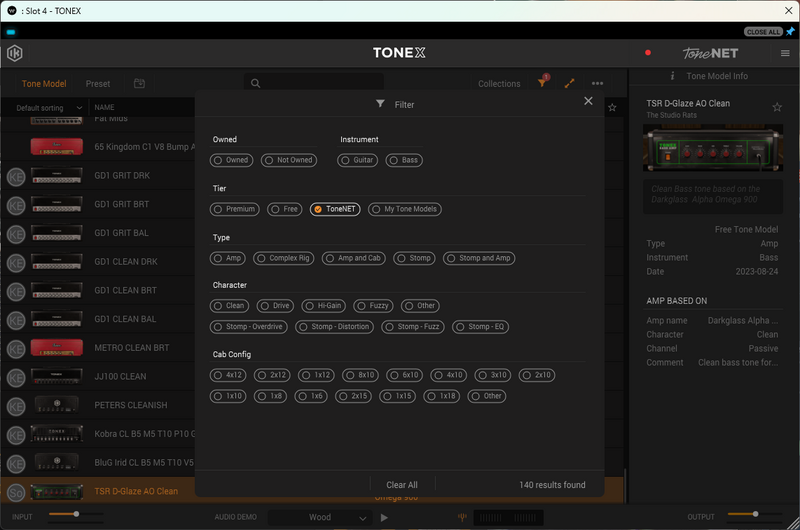Select the Guitar instrument filter
The image size is (800, 530).
[357, 160]
